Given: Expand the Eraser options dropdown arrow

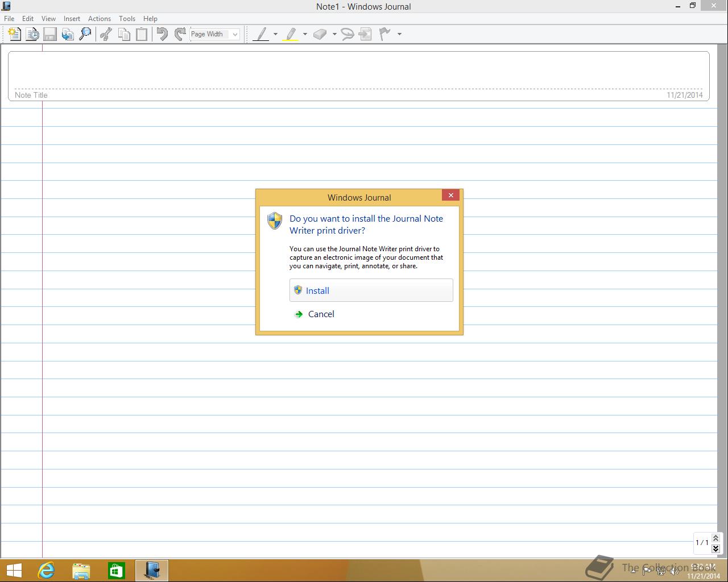Looking at the screenshot, I should [334, 34].
